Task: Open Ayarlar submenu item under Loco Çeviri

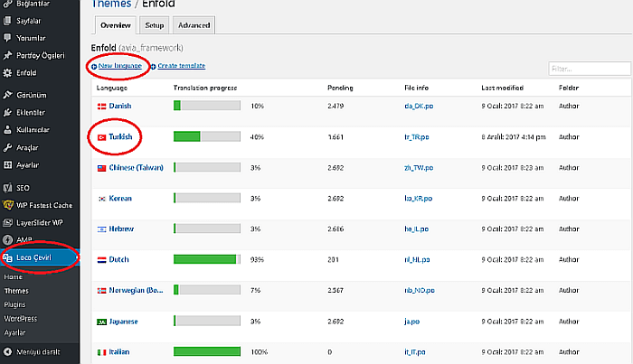Action: pos(14,332)
